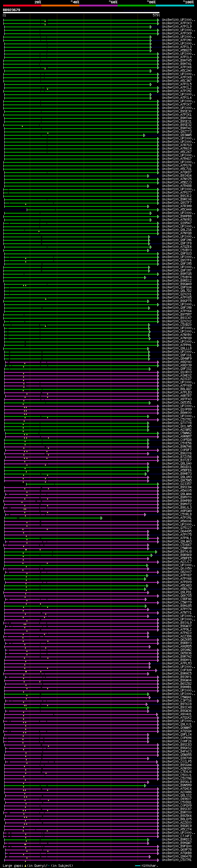Open hit UniRef100_B9HT45

pos(177,61)
